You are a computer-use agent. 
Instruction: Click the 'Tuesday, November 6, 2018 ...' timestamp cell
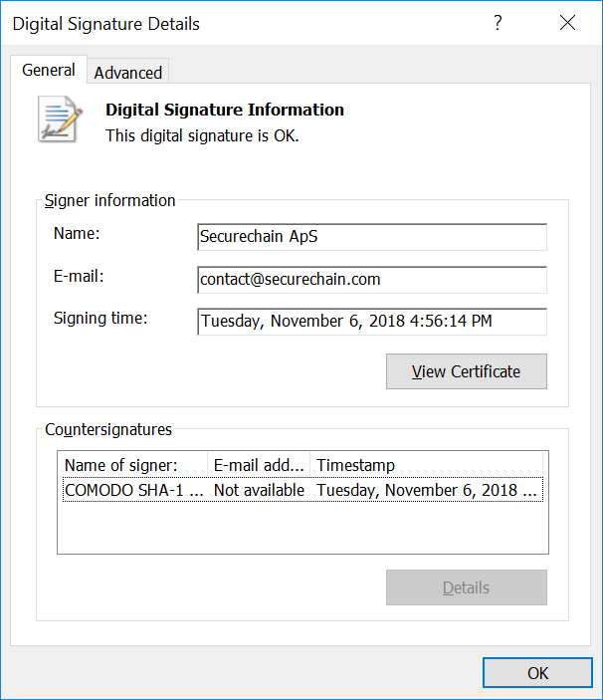[427, 490]
